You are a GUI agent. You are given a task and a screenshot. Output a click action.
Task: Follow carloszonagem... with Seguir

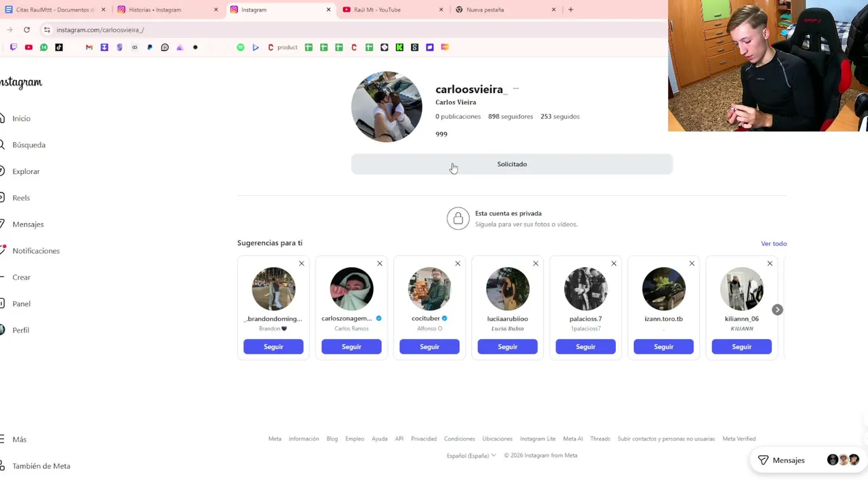351,346
